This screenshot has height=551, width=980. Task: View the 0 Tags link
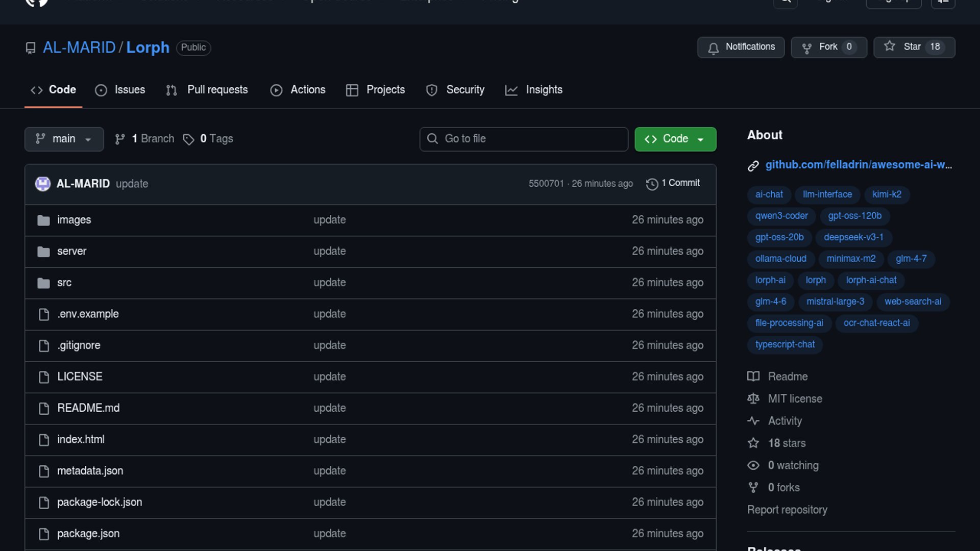coord(208,139)
